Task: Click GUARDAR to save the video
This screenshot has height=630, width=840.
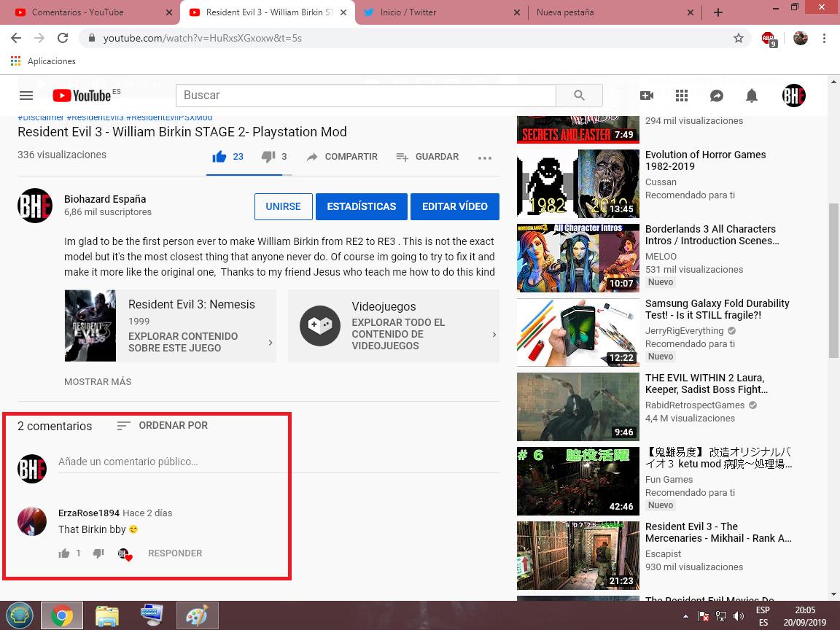Action: point(427,157)
